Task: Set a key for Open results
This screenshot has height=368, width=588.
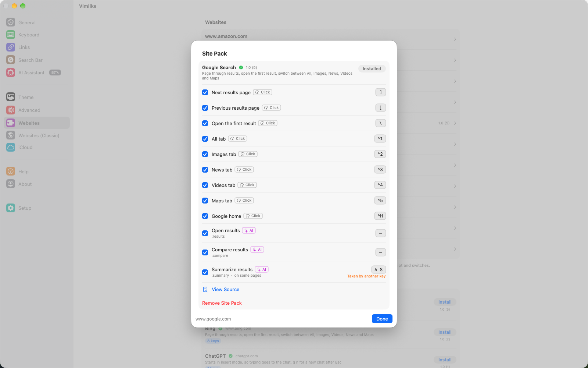Action: [380, 233]
